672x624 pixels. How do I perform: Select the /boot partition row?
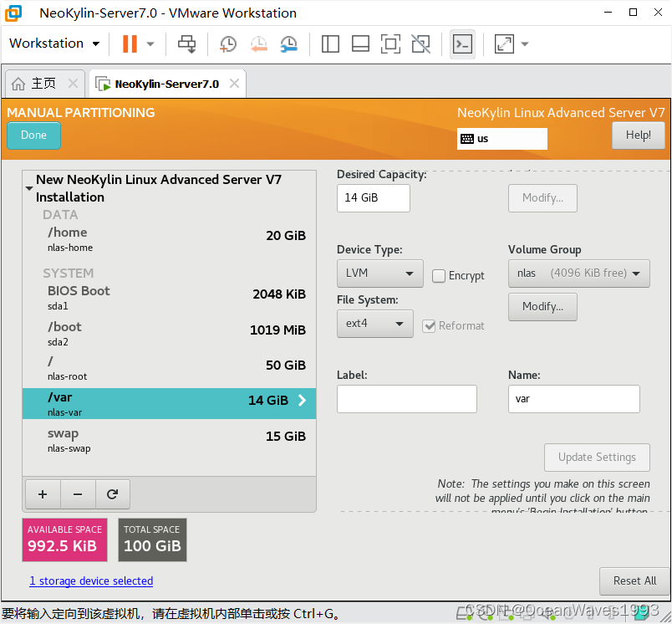[x=170, y=333]
